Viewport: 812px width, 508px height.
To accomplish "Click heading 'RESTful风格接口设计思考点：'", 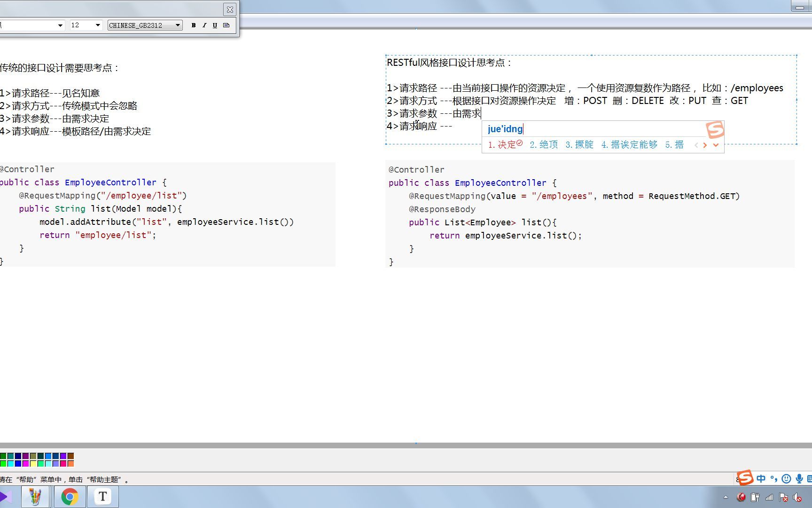I will 450,63.
